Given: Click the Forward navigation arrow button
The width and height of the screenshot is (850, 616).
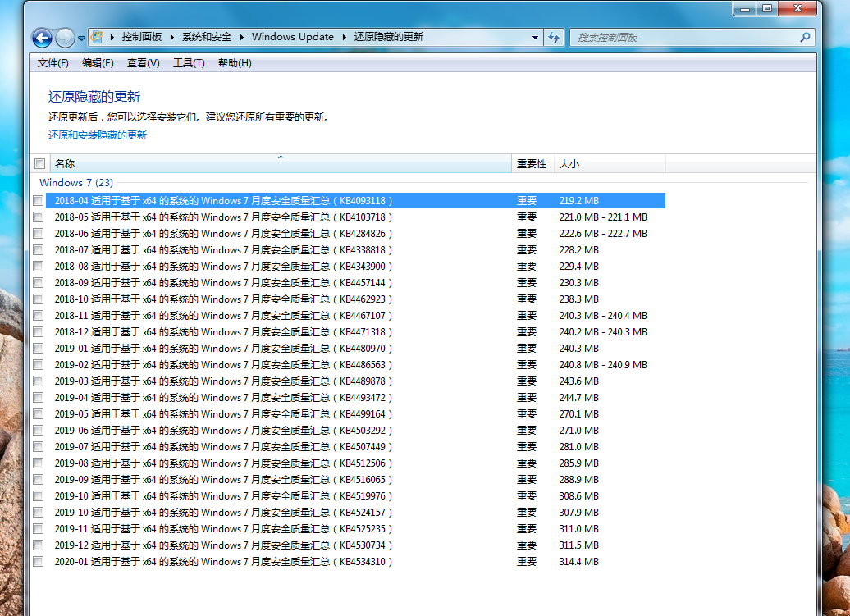Looking at the screenshot, I should [x=65, y=38].
